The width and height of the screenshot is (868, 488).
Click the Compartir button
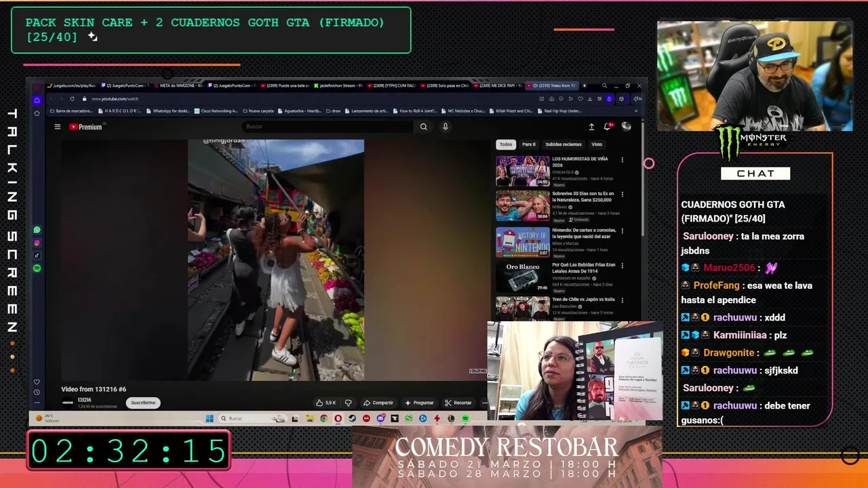(378, 403)
